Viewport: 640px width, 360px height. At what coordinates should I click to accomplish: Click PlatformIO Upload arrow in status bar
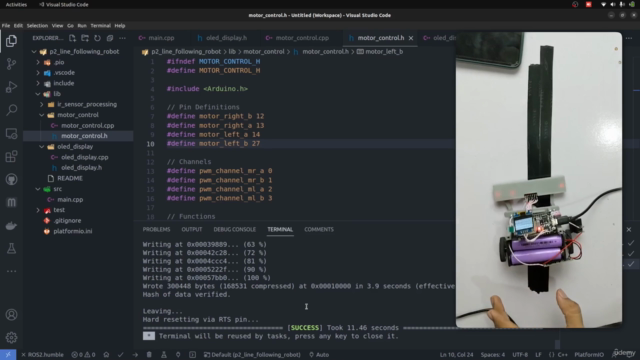135,355
